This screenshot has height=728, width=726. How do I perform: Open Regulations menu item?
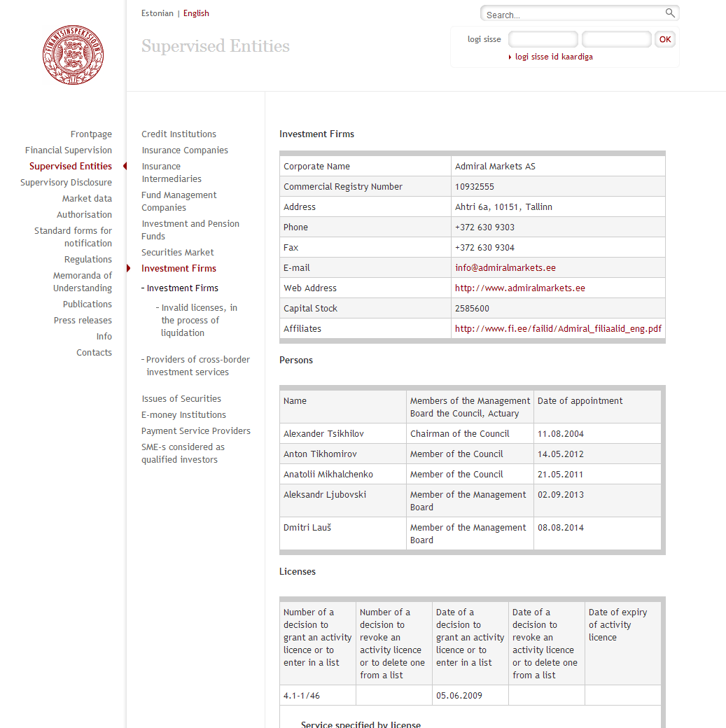[x=88, y=260]
